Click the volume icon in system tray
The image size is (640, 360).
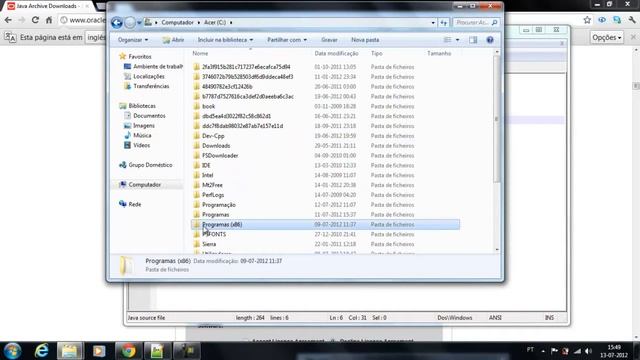588,351
